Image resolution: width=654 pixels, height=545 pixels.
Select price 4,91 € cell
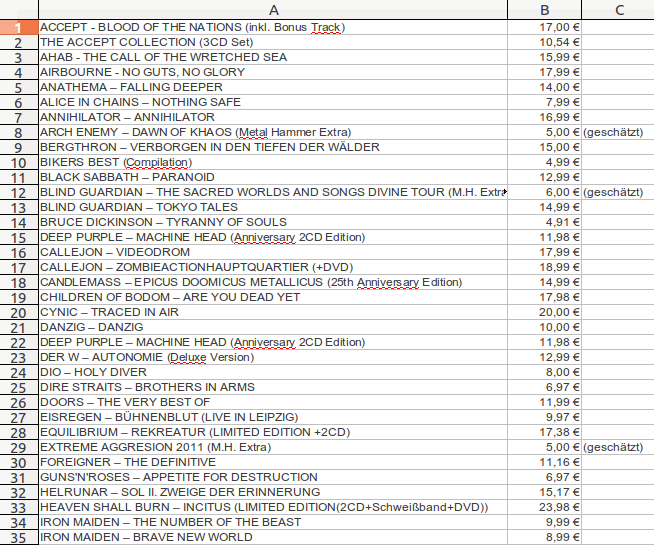[544, 223]
